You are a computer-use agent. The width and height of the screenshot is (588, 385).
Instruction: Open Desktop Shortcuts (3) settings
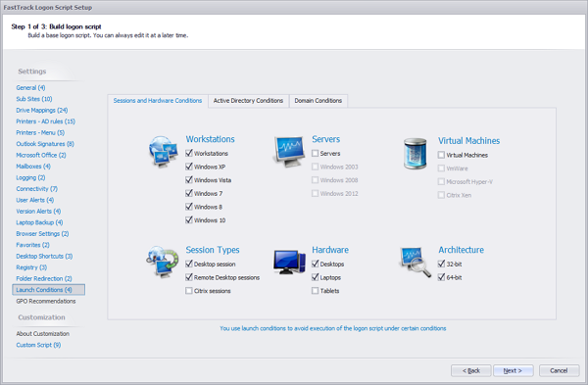(x=44, y=257)
